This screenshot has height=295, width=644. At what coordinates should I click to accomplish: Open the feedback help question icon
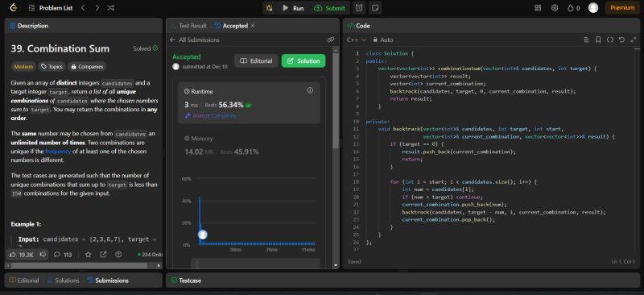[x=118, y=255]
